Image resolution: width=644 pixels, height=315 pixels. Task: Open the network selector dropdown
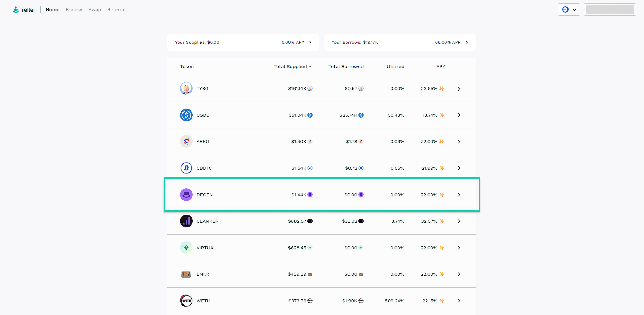[569, 10]
